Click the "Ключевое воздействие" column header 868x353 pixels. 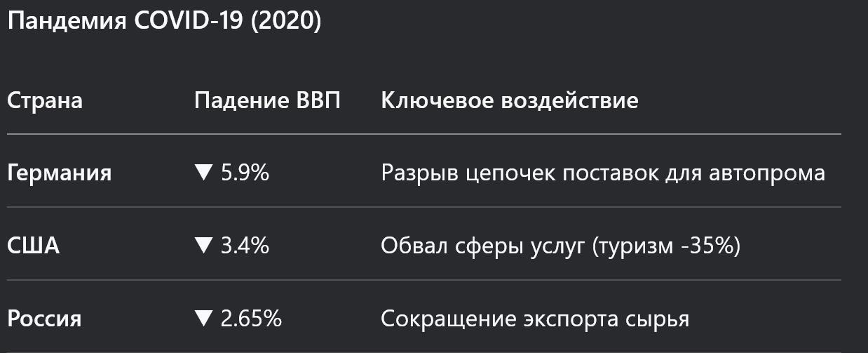point(510,100)
